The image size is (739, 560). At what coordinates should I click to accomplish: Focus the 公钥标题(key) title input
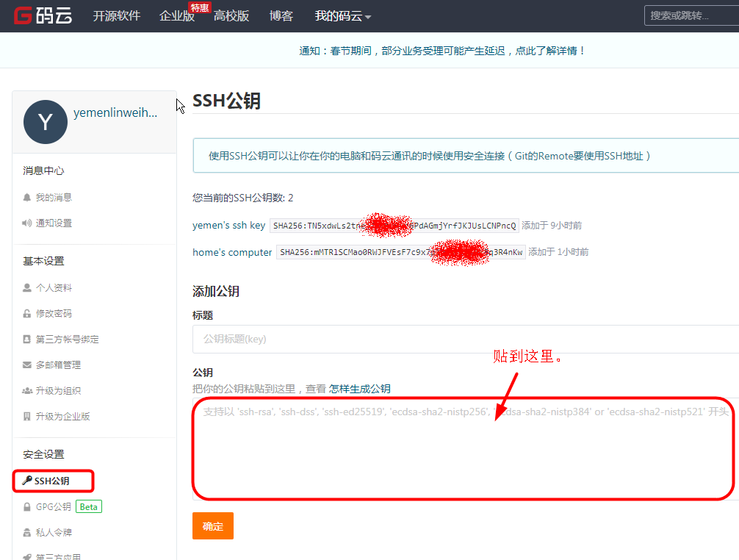click(466, 339)
